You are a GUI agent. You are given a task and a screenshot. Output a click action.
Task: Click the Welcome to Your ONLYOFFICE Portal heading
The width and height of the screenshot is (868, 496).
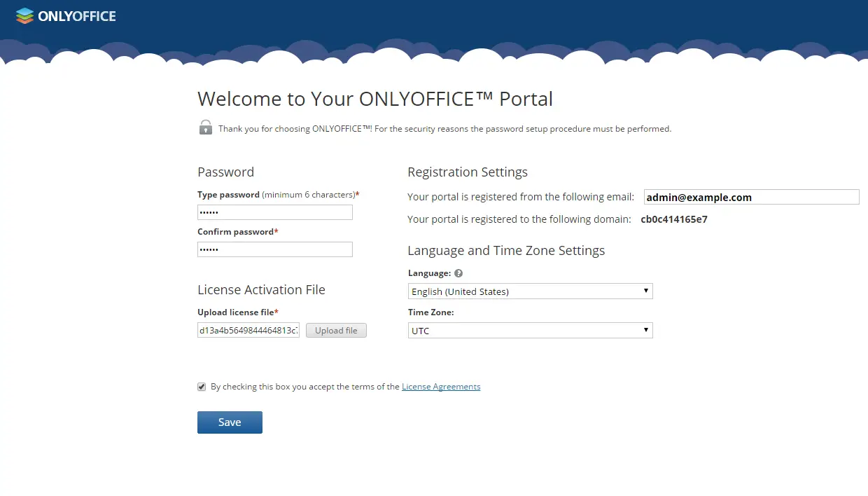pos(375,99)
